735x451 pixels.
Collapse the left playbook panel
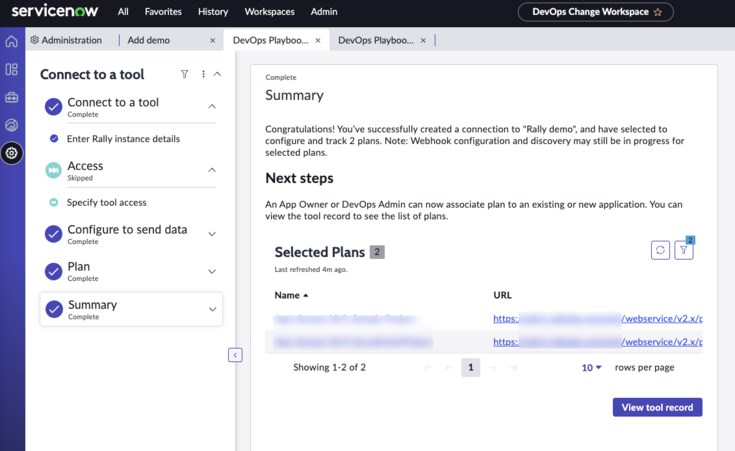(235, 355)
